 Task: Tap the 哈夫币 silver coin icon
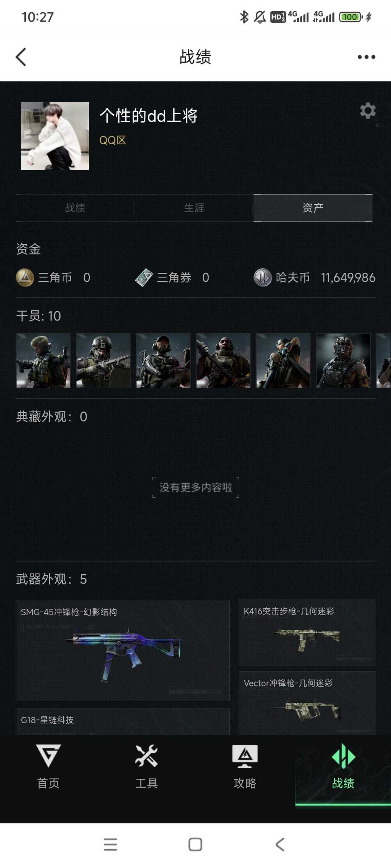(x=263, y=277)
